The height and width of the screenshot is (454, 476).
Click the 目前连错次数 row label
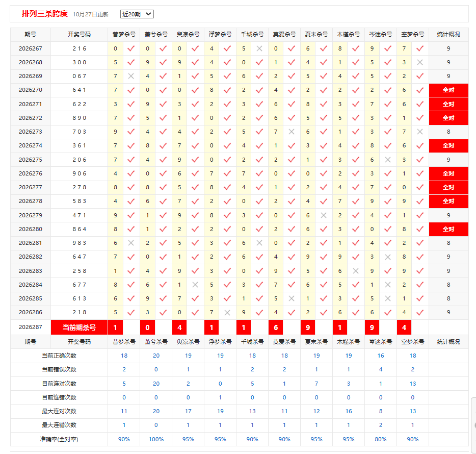(x=59, y=397)
